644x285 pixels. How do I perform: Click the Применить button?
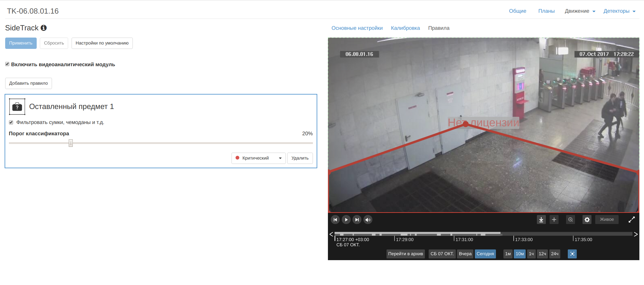click(x=21, y=43)
